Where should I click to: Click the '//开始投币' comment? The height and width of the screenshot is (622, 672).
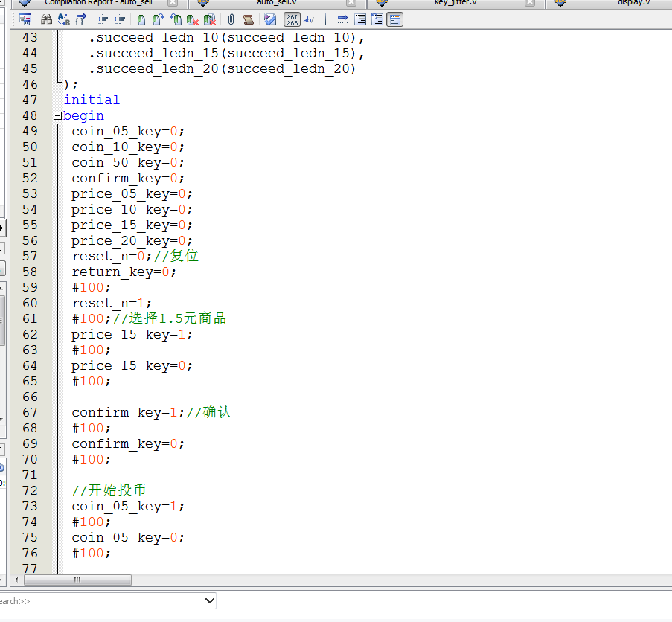click(109, 490)
